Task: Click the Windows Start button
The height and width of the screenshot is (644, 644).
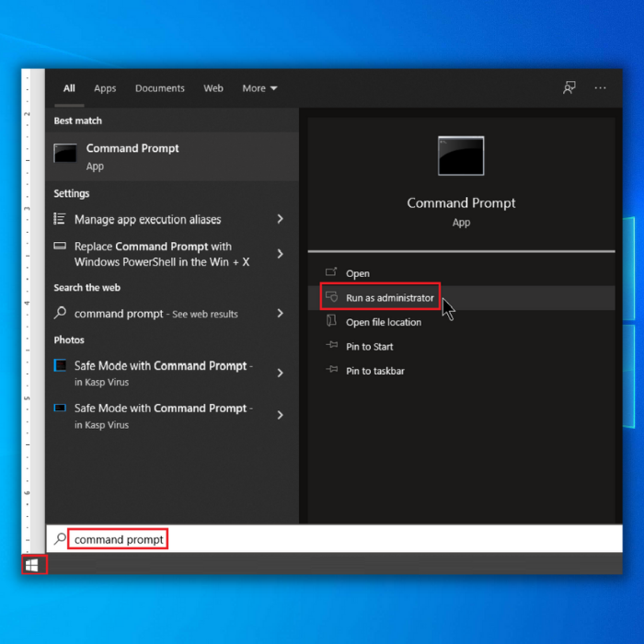Action: click(x=32, y=565)
